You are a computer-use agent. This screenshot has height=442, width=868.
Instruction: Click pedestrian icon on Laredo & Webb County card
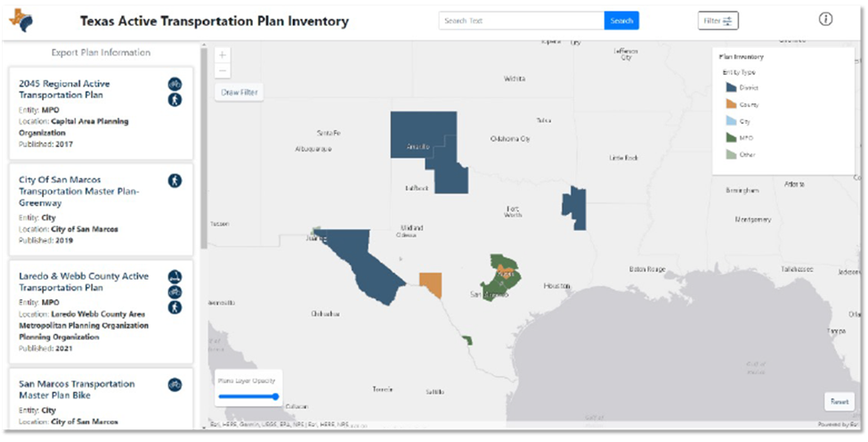174,307
